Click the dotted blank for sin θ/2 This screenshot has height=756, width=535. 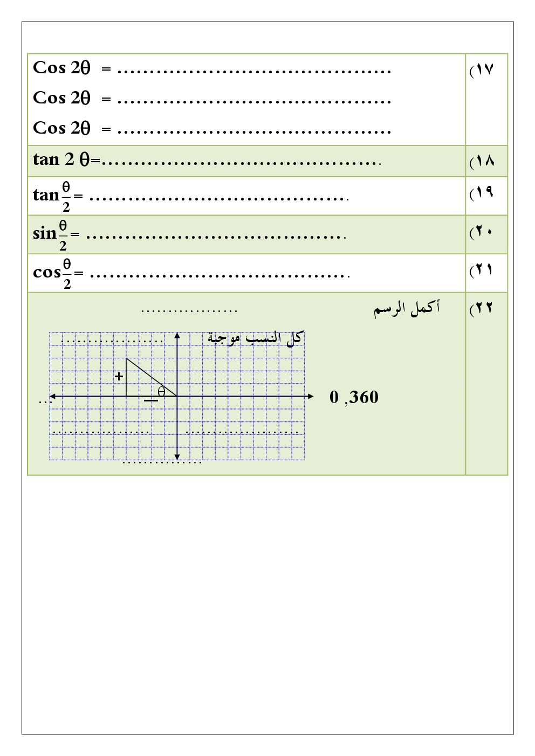click(215, 237)
